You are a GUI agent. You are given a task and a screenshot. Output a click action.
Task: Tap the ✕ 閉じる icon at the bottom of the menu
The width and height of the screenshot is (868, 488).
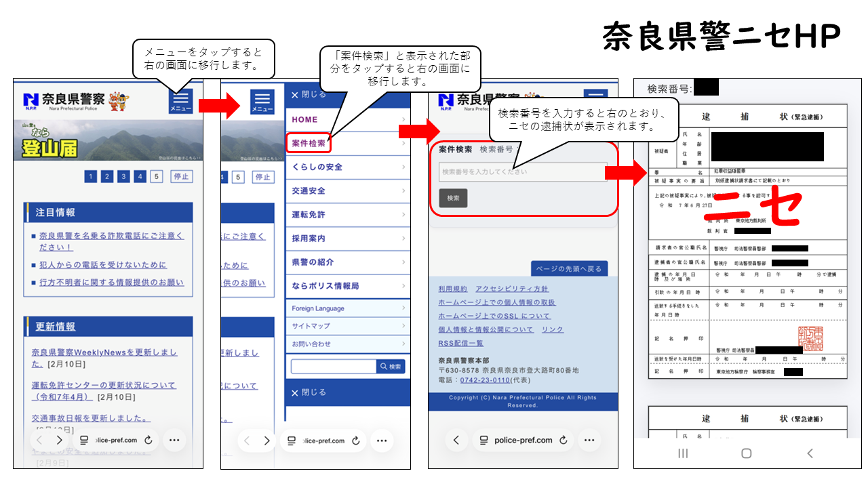(x=295, y=393)
